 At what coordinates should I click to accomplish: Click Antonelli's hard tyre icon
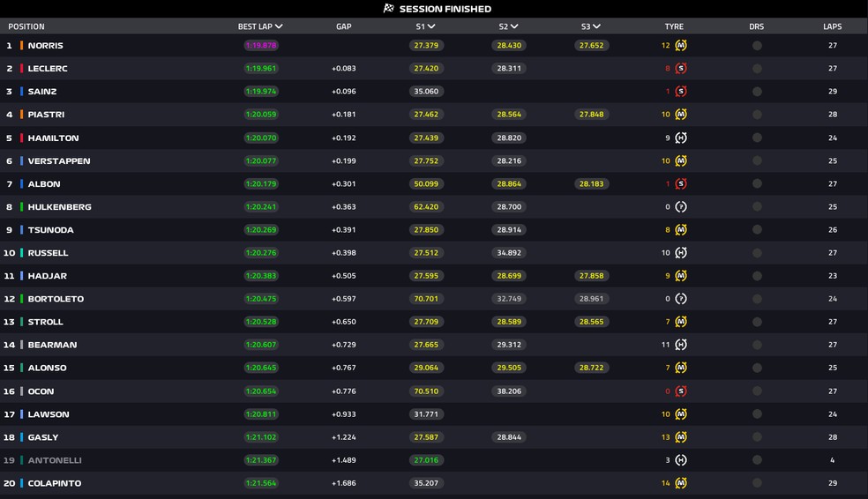click(681, 460)
